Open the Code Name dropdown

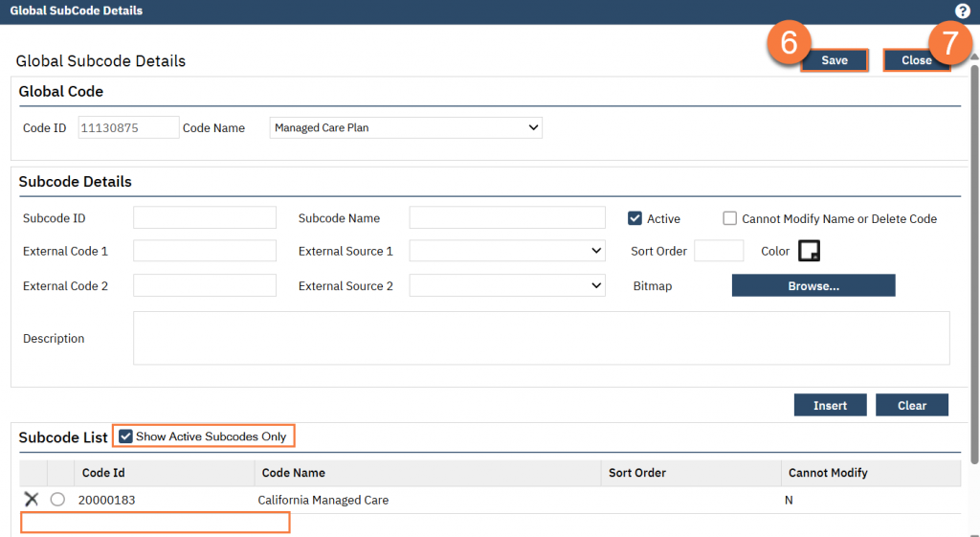(x=406, y=127)
